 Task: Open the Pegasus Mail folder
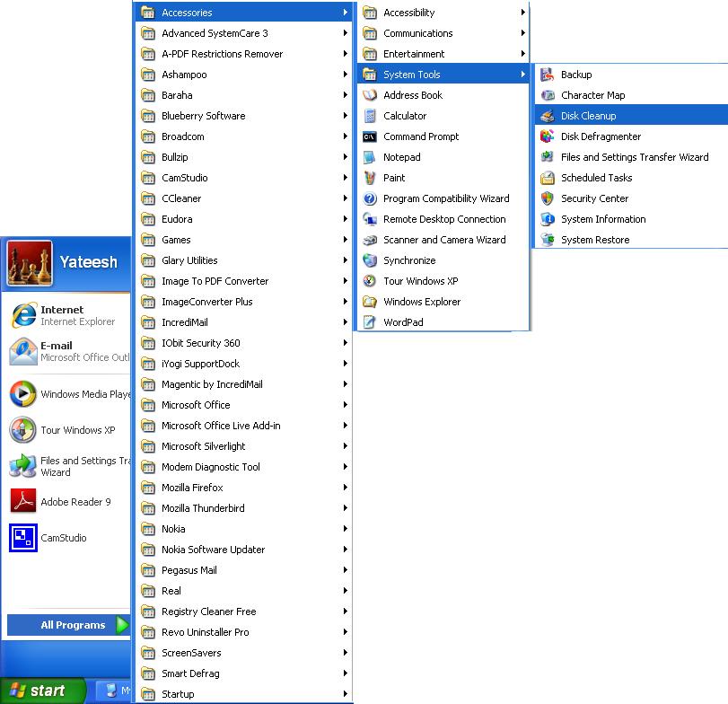pyautogui.click(x=244, y=570)
